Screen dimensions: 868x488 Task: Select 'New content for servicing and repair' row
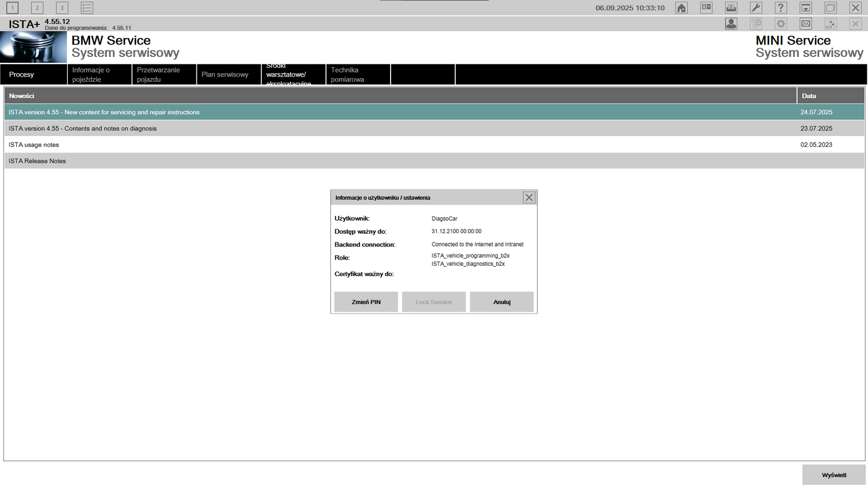coord(434,112)
